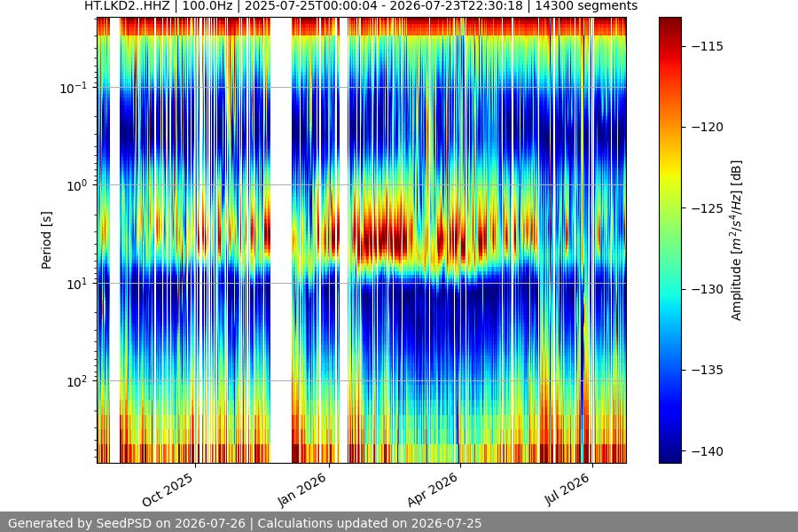Click the Amplitude [dB] colorbar label
Image resolution: width=798 pixels, height=532 pixels.
[x=737, y=240]
